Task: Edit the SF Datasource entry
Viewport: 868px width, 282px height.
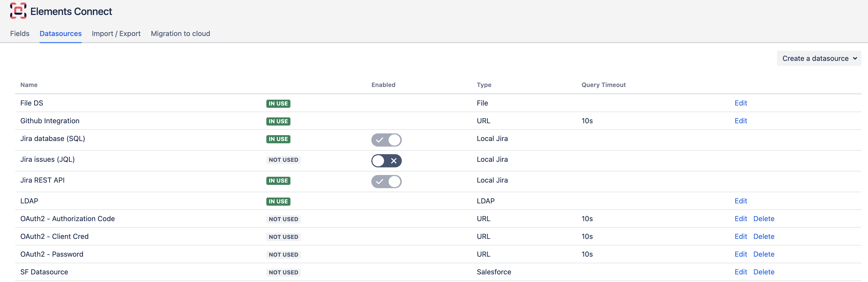Action: [x=741, y=272]
